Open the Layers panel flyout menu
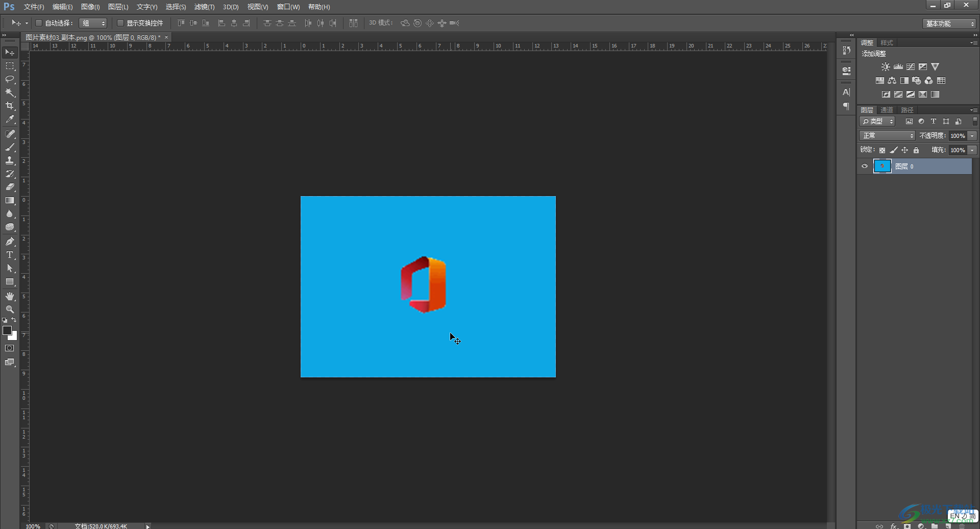Viewport: 980px width, 529px height. pyautogui.click(x=974, y=110)
